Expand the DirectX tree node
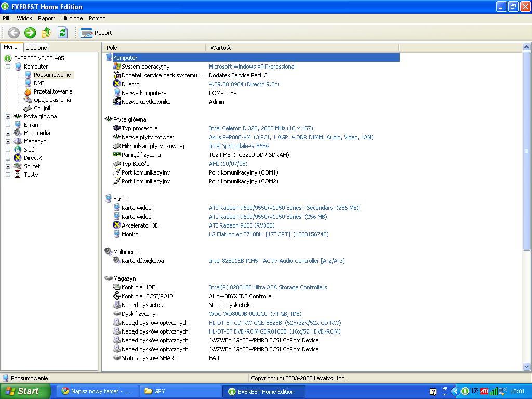 [x=8, y=158]
